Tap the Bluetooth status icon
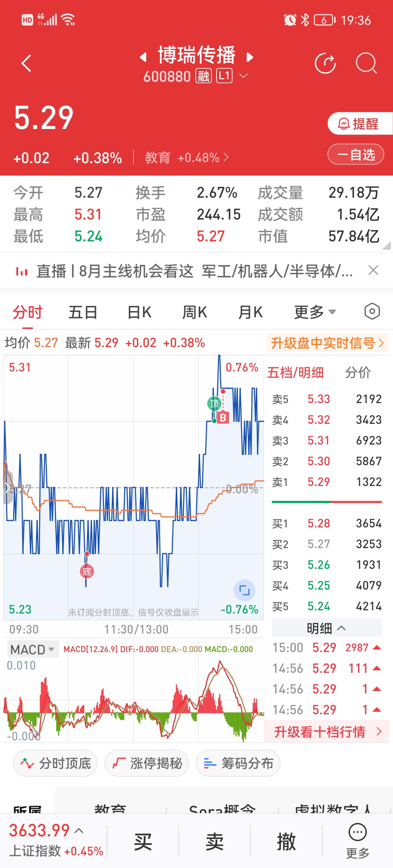This screenshot has height=868, width=393. coord(305,20)
